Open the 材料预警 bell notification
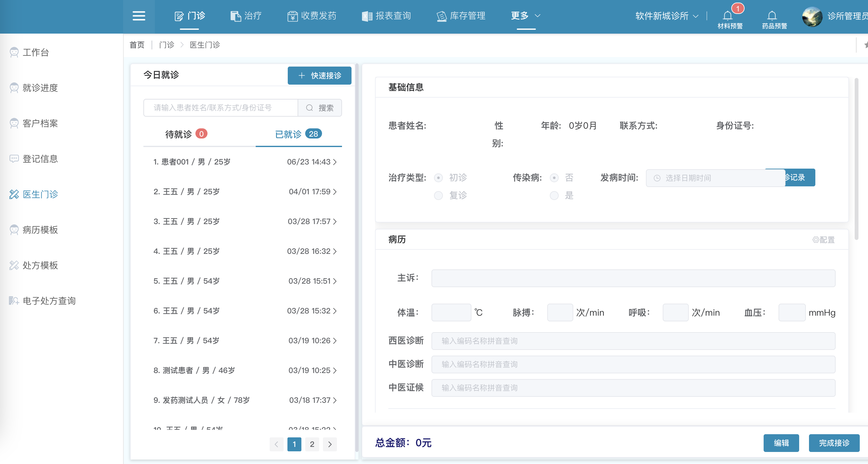The width and height of the screenshot is (868, 464). [728, 16]
